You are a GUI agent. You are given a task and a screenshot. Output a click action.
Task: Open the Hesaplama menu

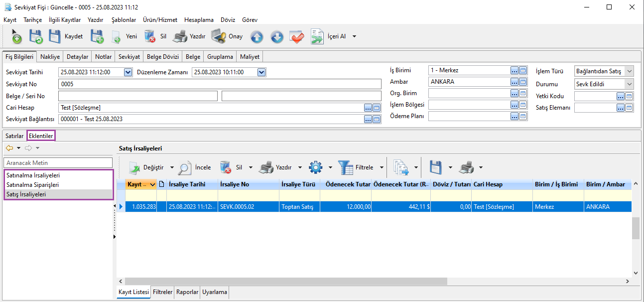[x=199, y=20]
